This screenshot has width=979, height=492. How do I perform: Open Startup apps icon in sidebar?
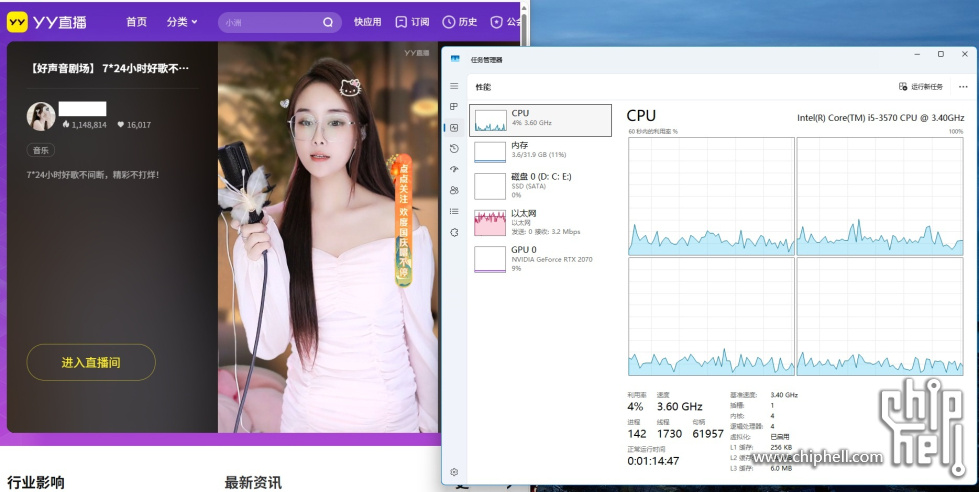pyautogui.click(x=454, y=169)
